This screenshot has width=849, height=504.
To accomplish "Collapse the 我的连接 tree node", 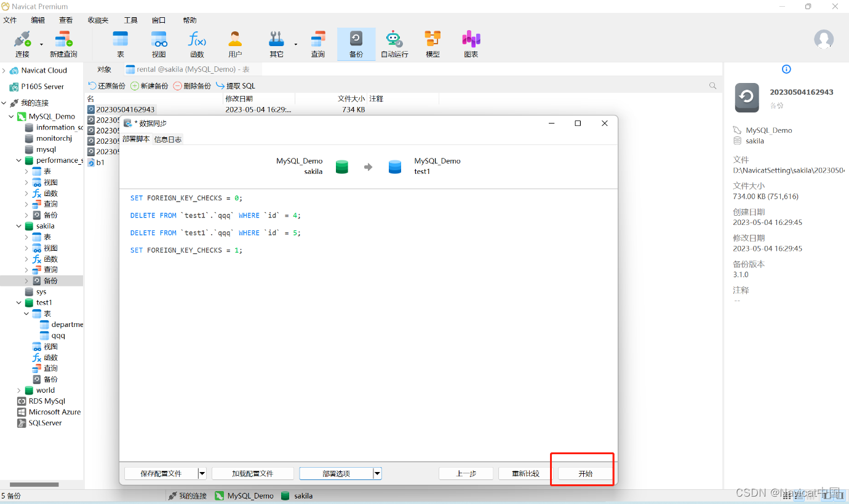I will click(x=4, y=103).
